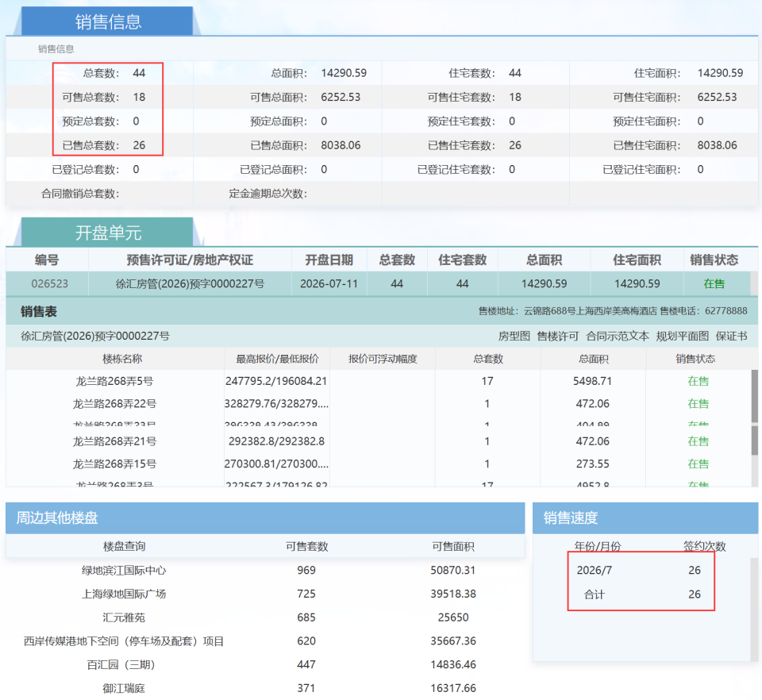The width and height of the screenshot is (762, 700).
Task: Open the 规划平面图 link
Action: click(x=683, y=337)
